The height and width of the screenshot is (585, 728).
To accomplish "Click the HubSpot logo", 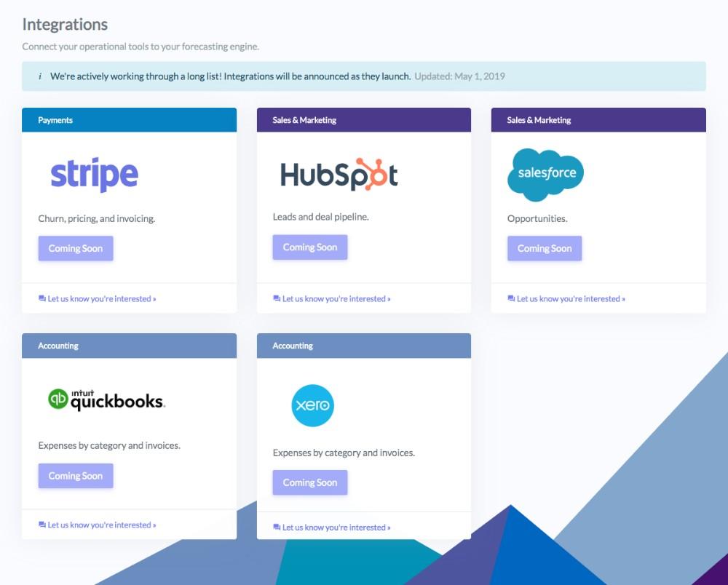I will pos(339,175).
